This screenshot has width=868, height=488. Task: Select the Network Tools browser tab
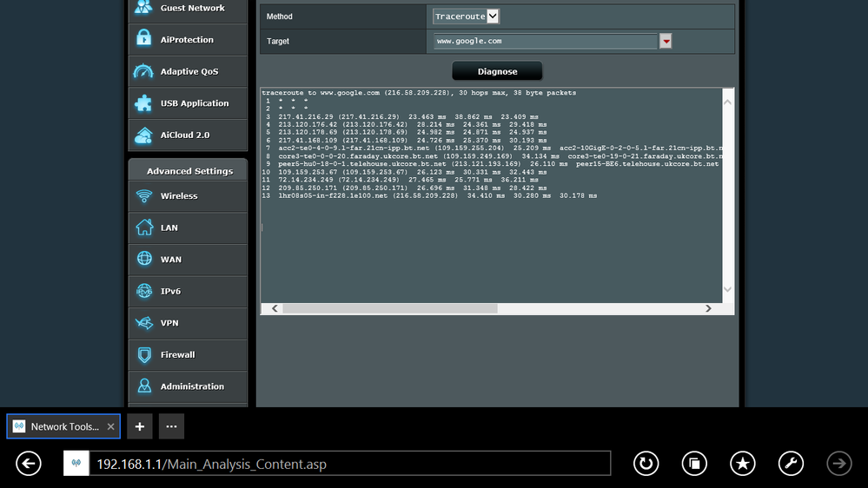click(x=63, y=426)
